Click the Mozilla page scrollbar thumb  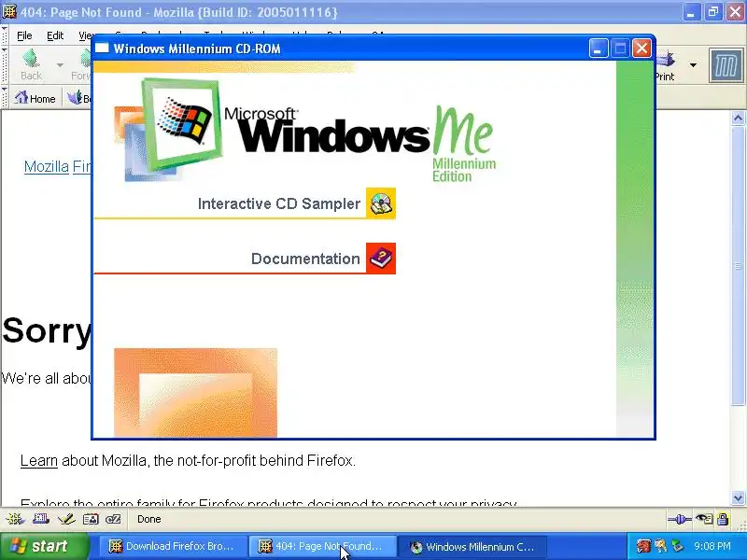click(x=738, y=266)
